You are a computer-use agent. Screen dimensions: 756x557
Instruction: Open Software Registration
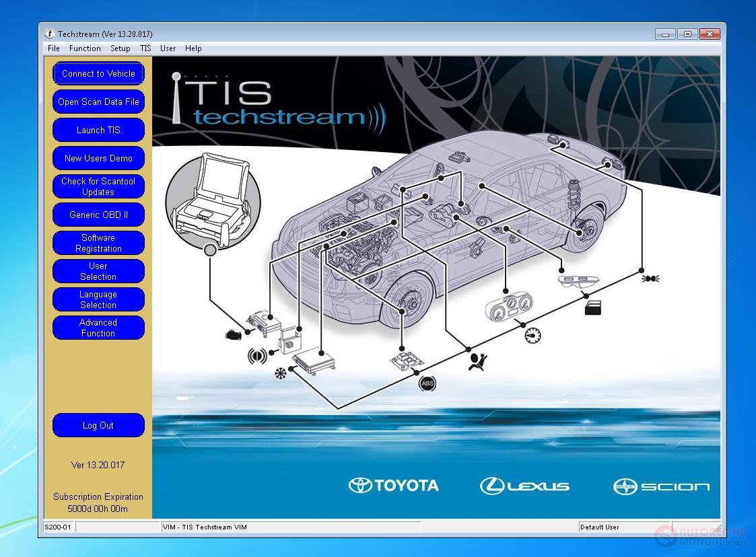tap(98, 243)
